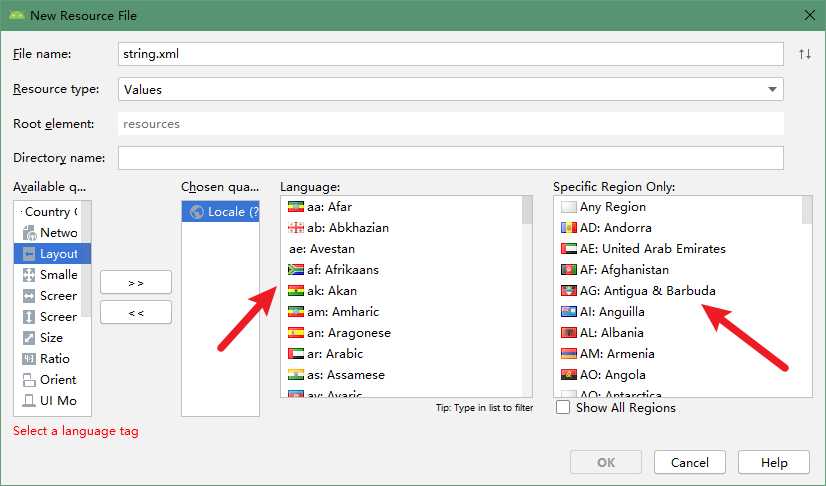The height and width of the screenshot is (486, 826).
Task: Click the Afrikaans flag icon
Action: tap(296, 270)
